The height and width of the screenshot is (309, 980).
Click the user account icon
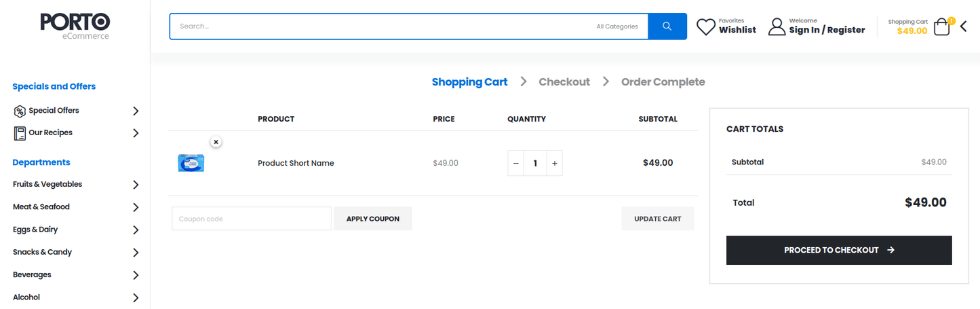pos(777,26)
